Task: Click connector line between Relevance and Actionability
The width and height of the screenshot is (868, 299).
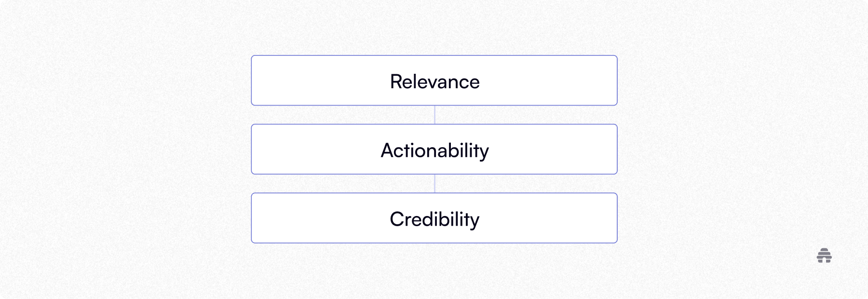Action: [434, 115]
